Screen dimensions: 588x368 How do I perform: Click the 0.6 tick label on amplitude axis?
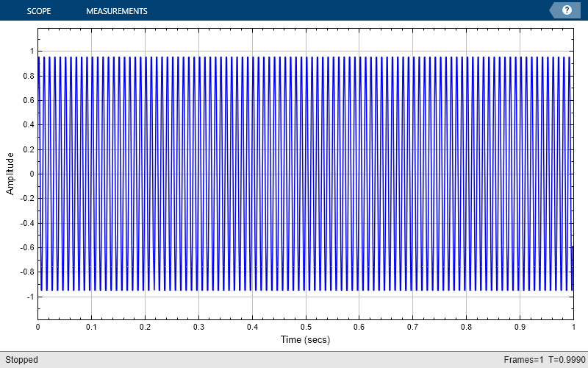pyautogui.click(x=29, y=100)
